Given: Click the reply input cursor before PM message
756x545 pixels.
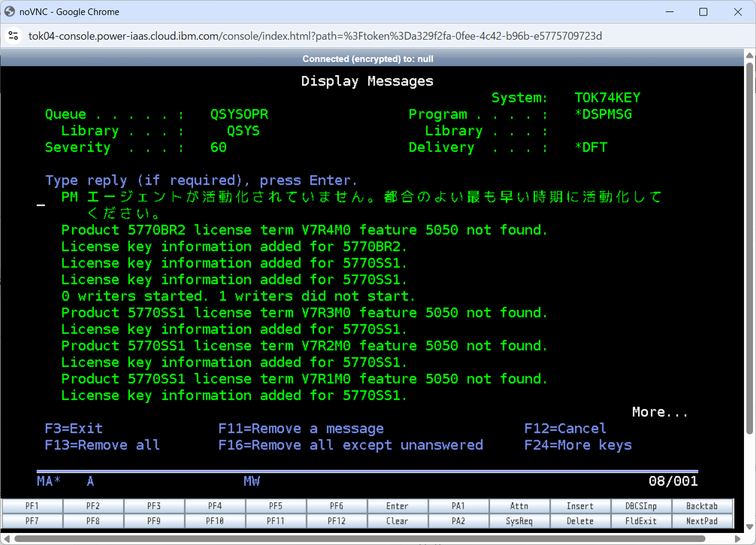Looking at the screenshot, I should point(41,205).
